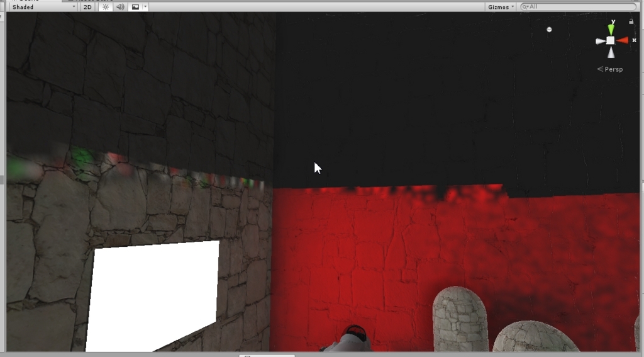Open the Gizmos dropdown menu
Viewport: 644px width, 357px height.
coord(500,7)
